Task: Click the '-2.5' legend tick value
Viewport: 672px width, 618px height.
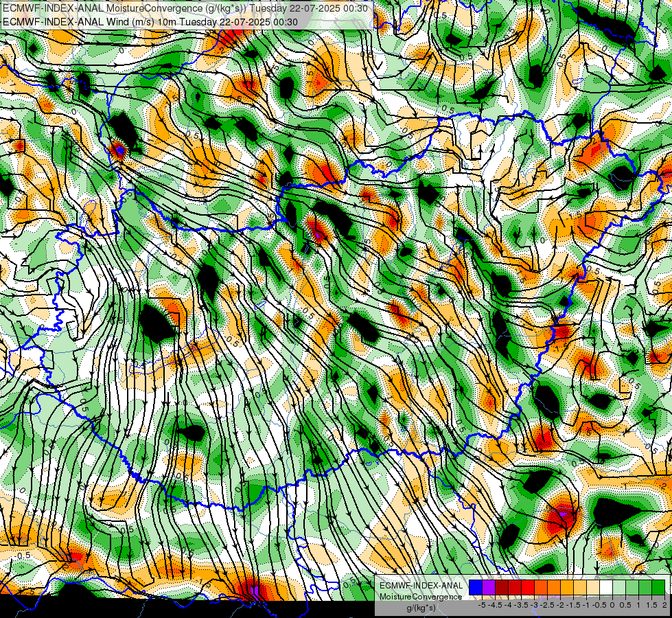Action: pos(547,605)
